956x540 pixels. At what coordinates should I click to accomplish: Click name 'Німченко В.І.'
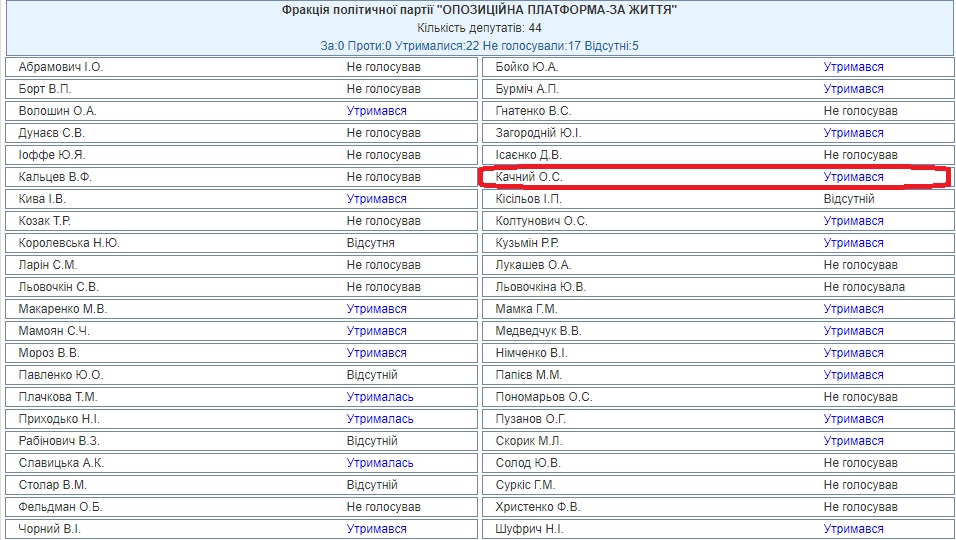(532, 353)
